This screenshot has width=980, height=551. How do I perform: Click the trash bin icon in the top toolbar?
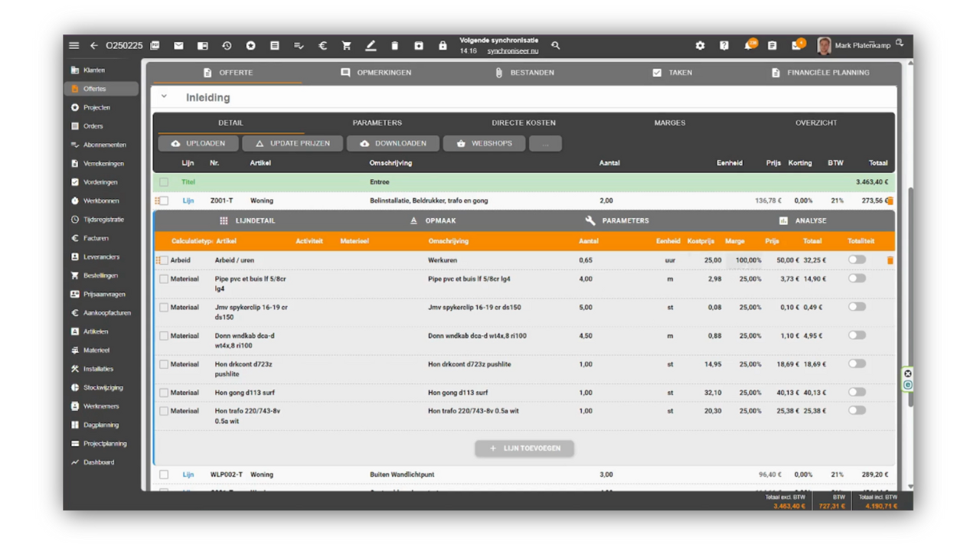click(x=394, y=46)
